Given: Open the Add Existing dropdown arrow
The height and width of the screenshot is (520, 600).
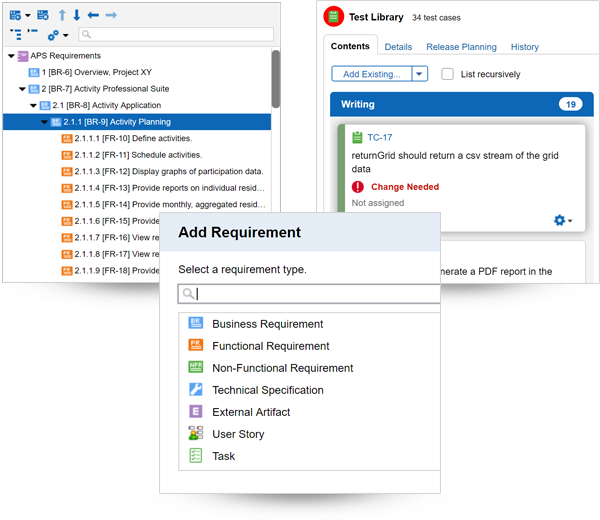Looking at the screenshot, I should [x=419, y=74].
